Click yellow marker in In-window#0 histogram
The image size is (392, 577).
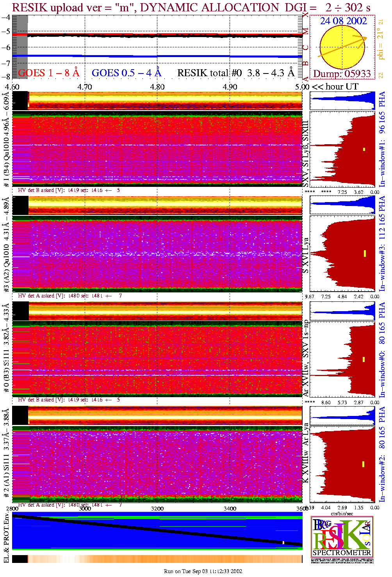coord(363,359)
